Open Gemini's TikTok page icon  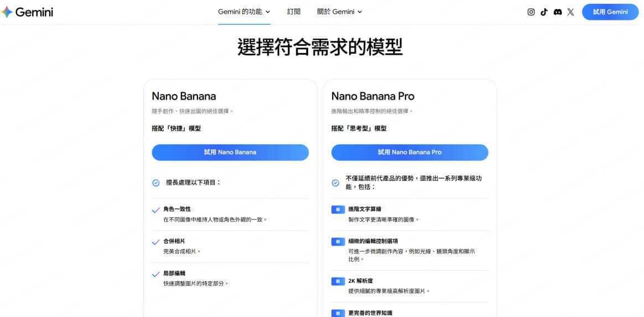coord(544,12)
